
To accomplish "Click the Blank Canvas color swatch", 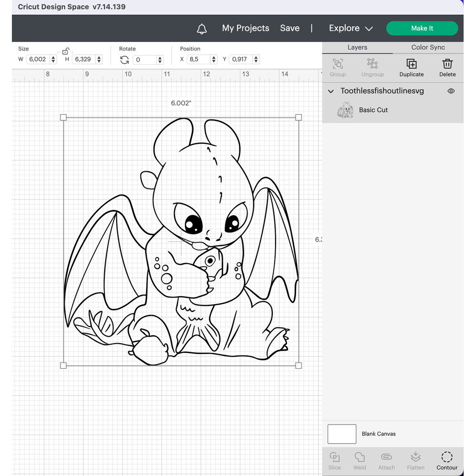I will coord(342,434).
